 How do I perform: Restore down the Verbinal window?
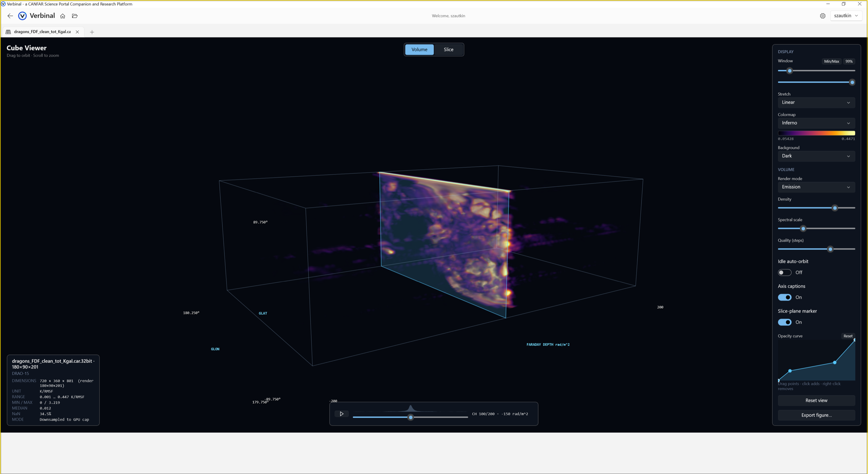tap(844, 4)
